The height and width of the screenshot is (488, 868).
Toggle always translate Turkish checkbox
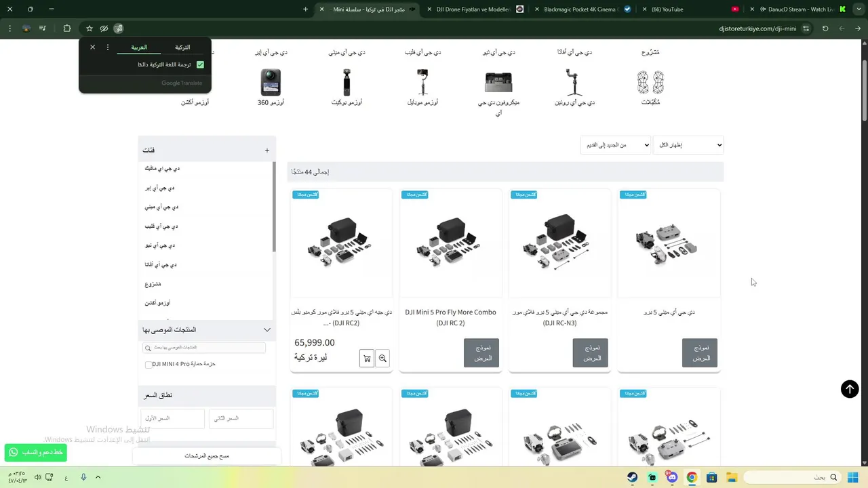200,64
